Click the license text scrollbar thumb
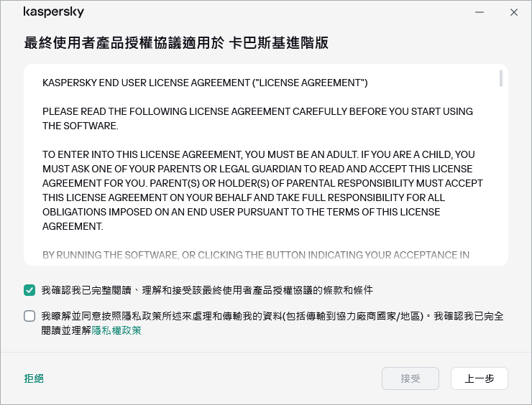 (x=501, y=78)
